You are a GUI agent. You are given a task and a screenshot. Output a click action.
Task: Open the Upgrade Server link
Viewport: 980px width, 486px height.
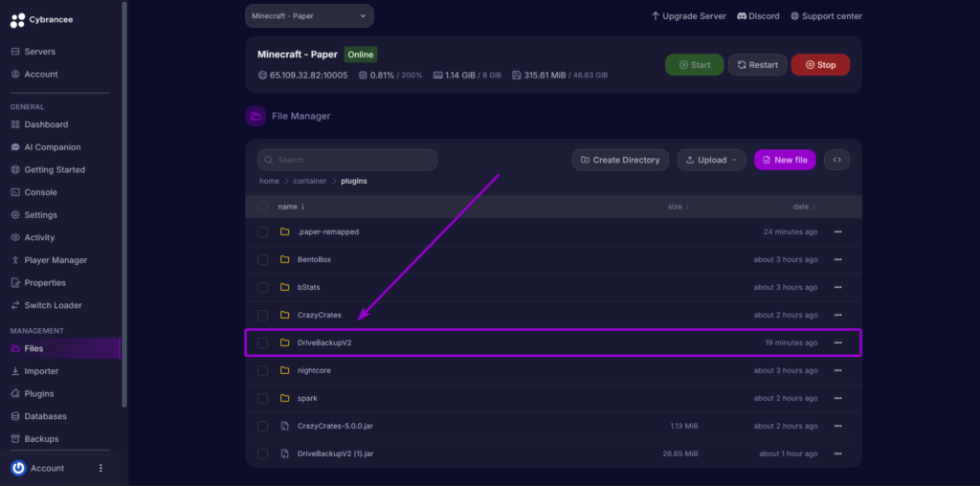[x=688, y=15]
